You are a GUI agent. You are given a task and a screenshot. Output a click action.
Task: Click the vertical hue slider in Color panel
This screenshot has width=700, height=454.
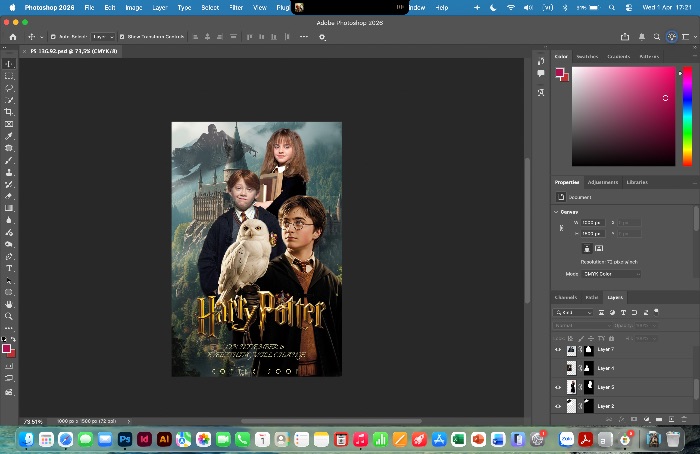coord(688,116)
